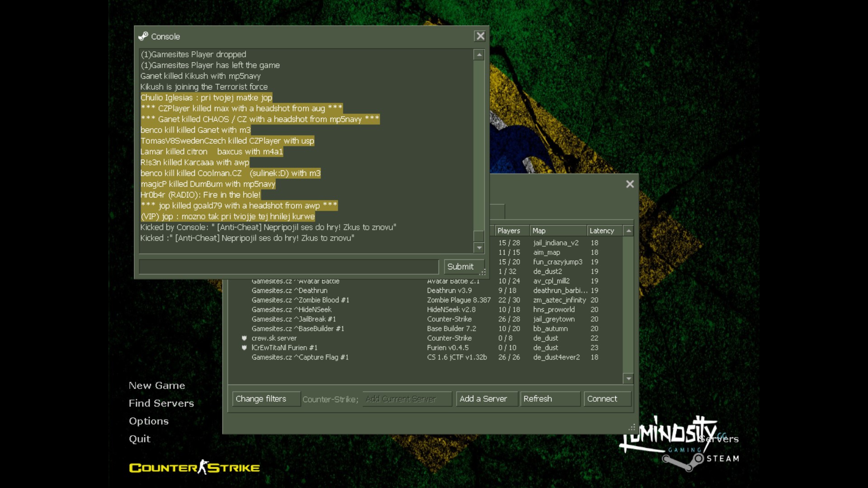Sort servers by Latency column
The height and width of the screenshot is (488, 868).
click(x=604, y=230)
